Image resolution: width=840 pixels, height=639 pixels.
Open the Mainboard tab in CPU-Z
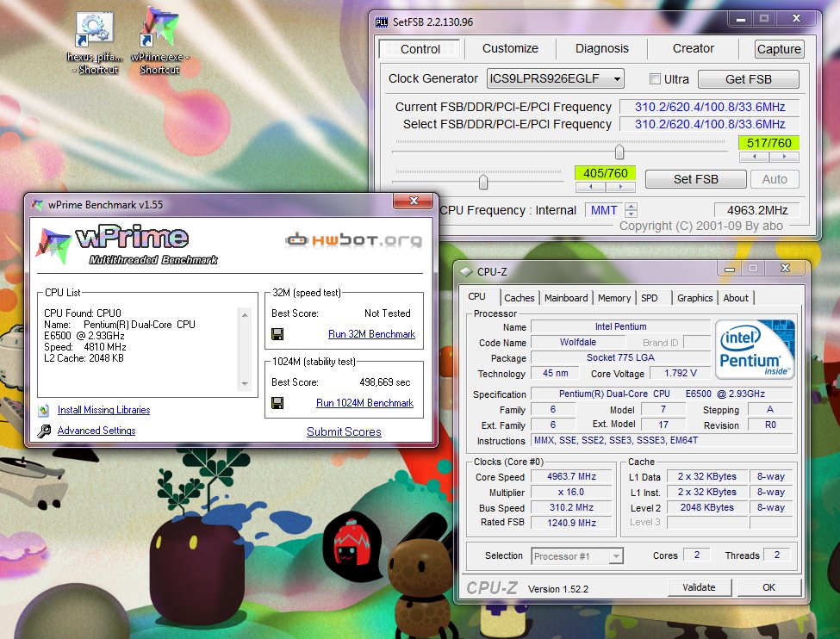(566, 298)
